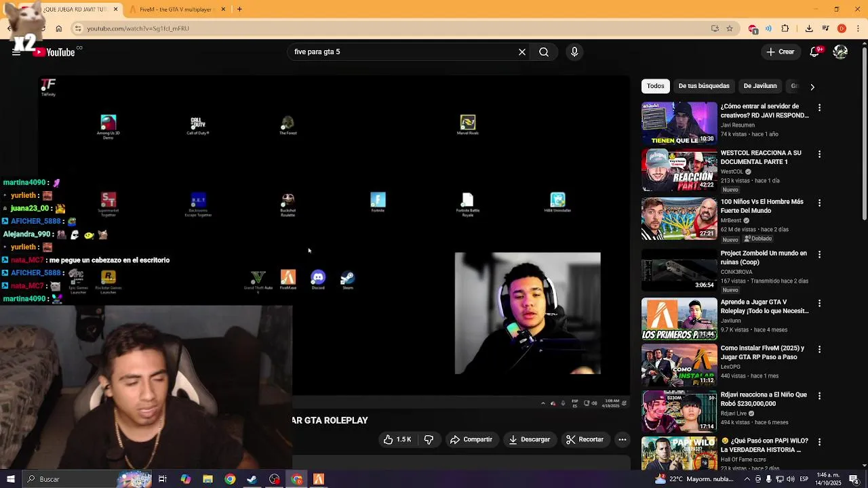868x488 pixels.
Task: Open YouTube notifications bell
Action: pyautogui.click(x=815, y=52)
